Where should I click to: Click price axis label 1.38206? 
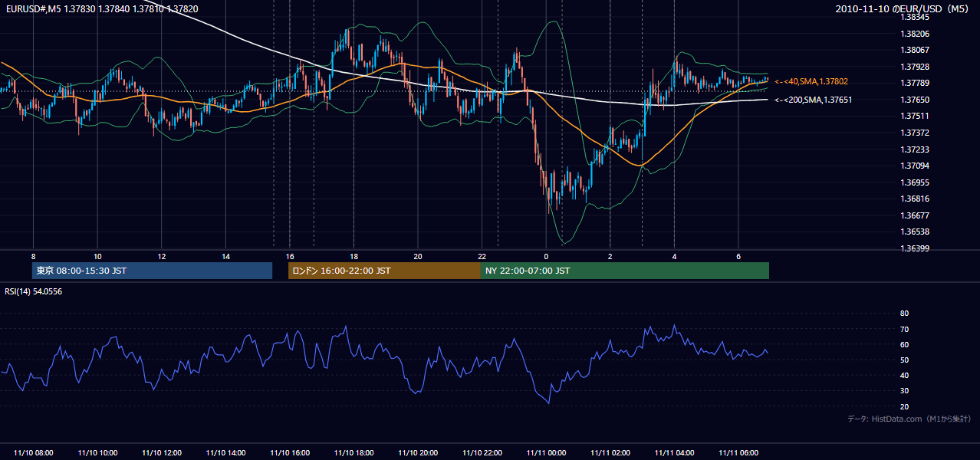point(915,34)
